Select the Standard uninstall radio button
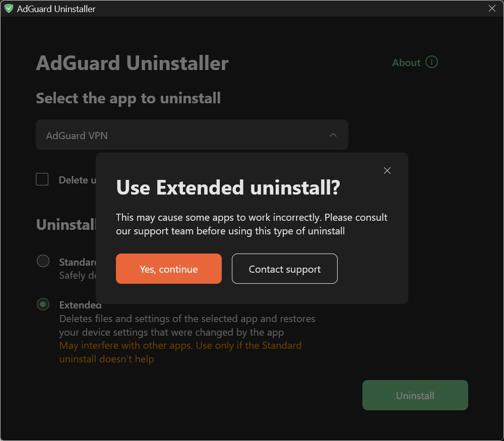504x441 pixels. click(x=43, y=261)
